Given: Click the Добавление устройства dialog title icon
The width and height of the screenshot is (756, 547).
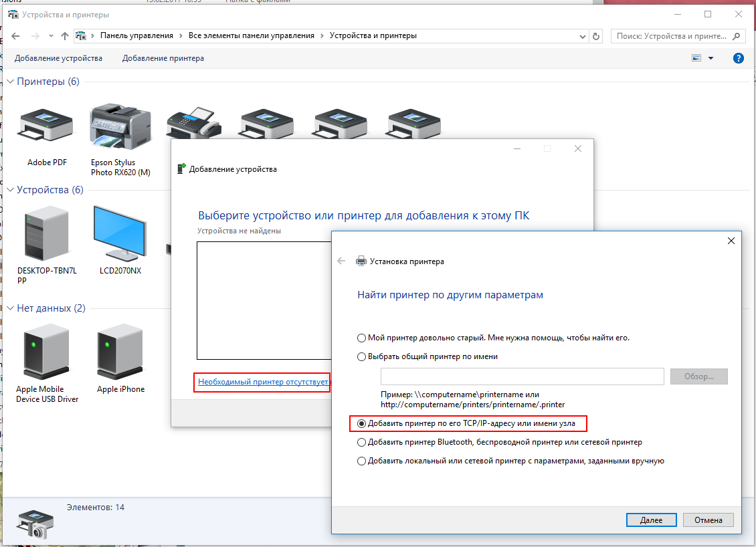Looking at the screenshot, I should coord(181,169).
